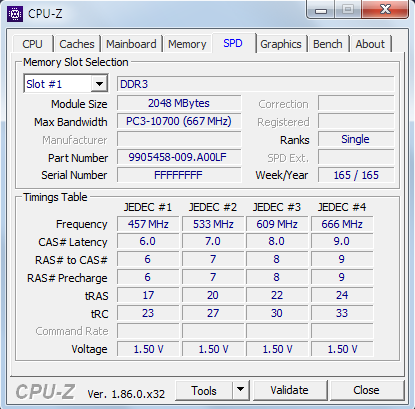Click the JEDEC #4 Voltage 1.50 V
Viewport: 415px width, 409px height.
342,349
